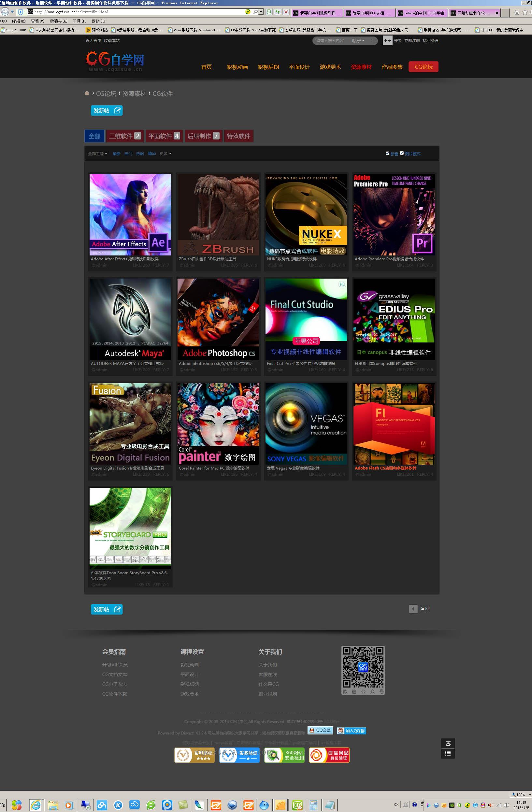The image size is (532, 812).
Task: Select the 全部 category tab
Action: coord(94,136)
